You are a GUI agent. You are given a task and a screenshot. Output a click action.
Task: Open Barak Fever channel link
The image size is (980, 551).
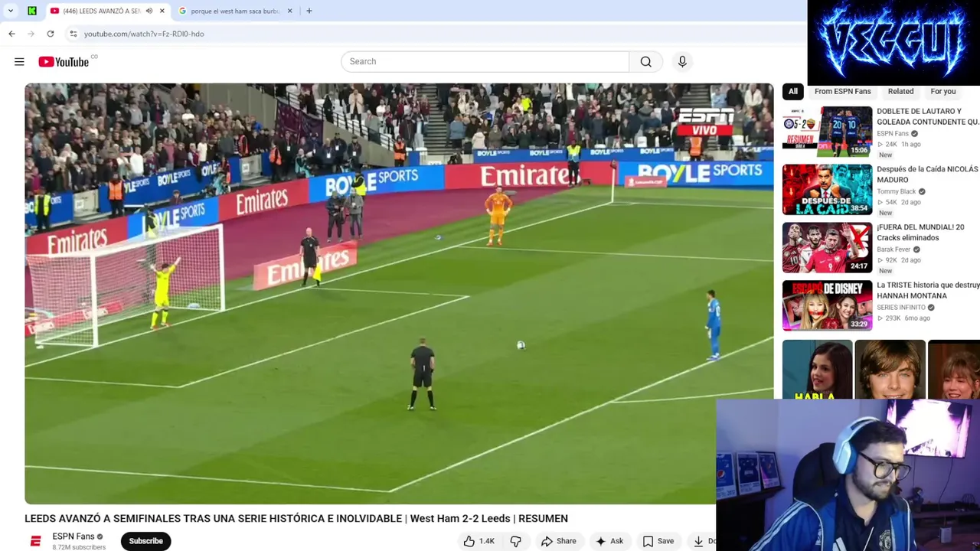[x=893, y=249]
